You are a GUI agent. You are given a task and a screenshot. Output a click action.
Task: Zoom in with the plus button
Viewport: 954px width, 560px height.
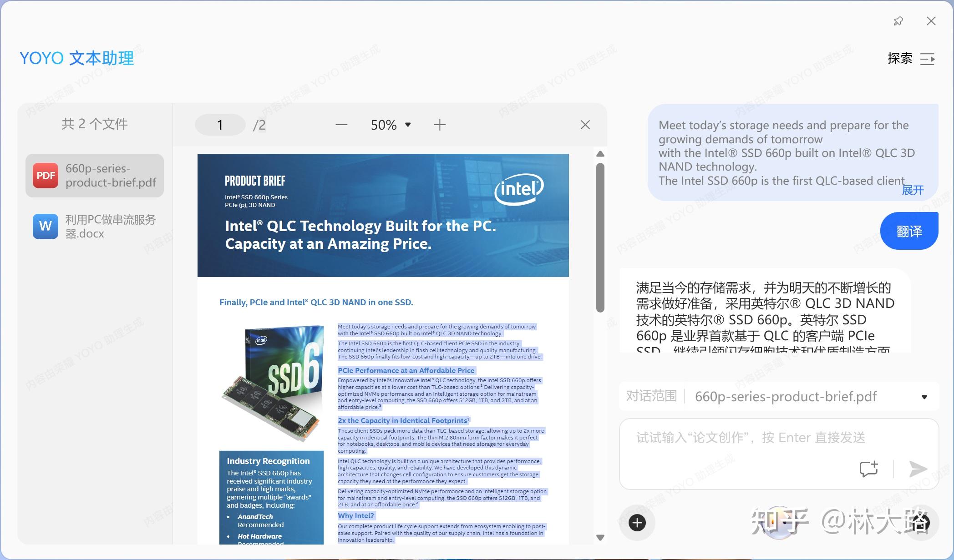[440, 125]
